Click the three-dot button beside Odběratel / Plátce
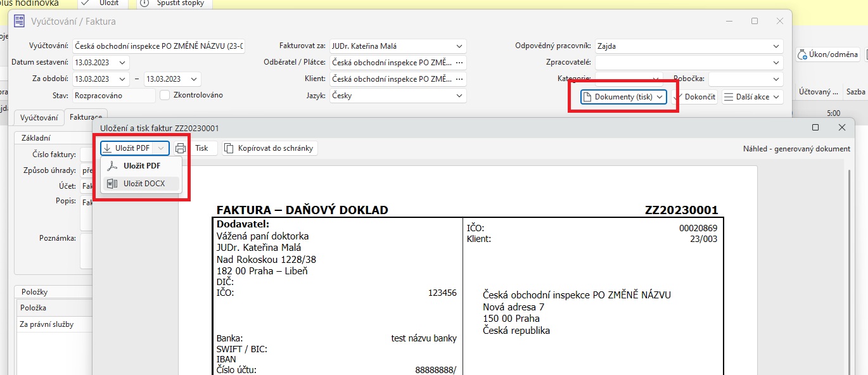Screen dimensions: 868x375 [x=459, y=62]
